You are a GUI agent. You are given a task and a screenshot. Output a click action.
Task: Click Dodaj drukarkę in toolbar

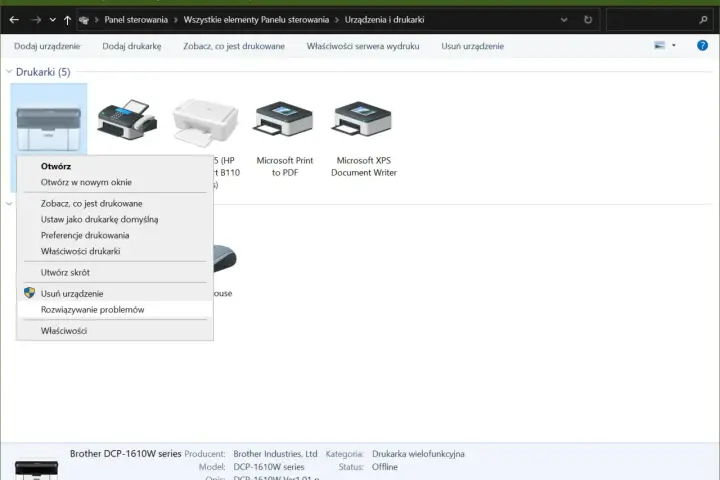click(132, 46)
